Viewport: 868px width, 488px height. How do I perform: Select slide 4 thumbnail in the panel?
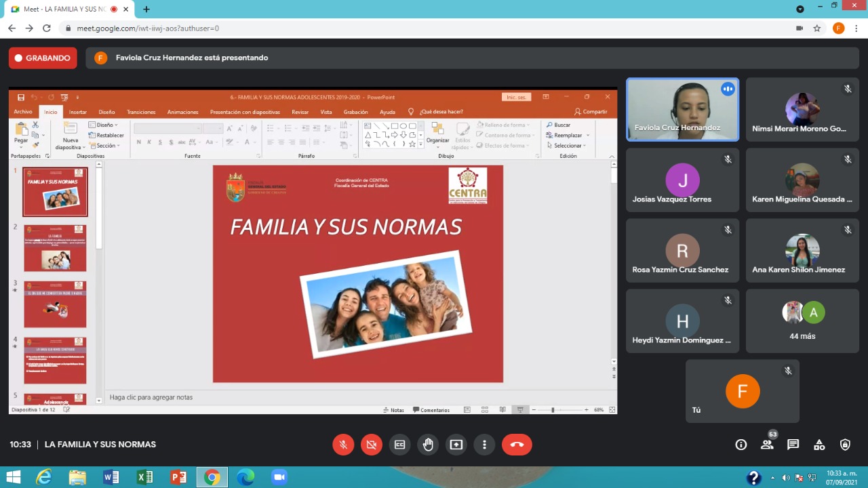[x=55, y=361]
